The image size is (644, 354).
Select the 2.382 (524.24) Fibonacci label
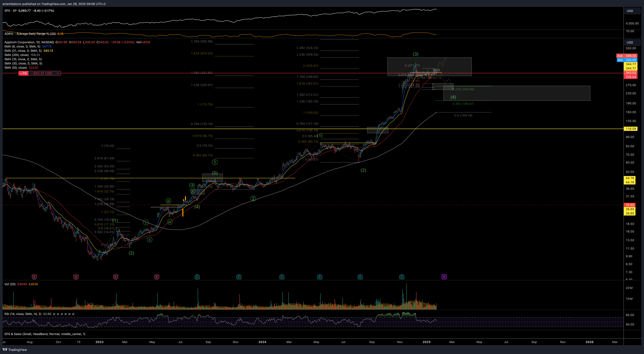pyautogui.click(x=307, y=48)
